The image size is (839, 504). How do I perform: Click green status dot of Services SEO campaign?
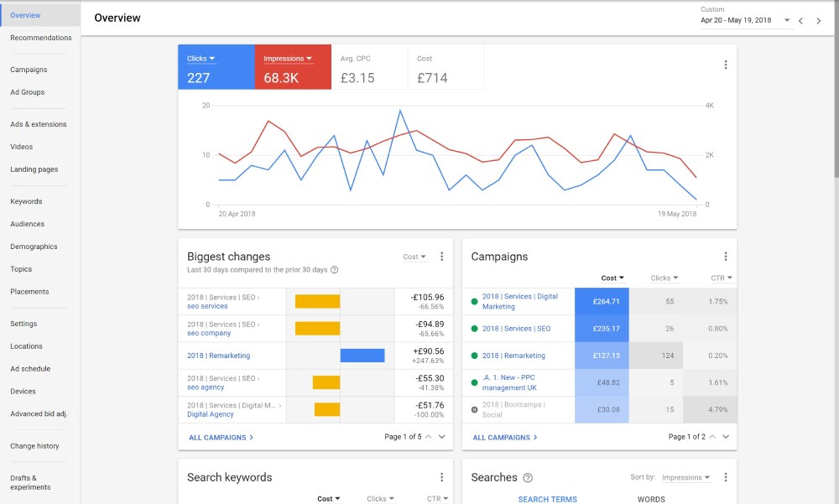point(474,329)
